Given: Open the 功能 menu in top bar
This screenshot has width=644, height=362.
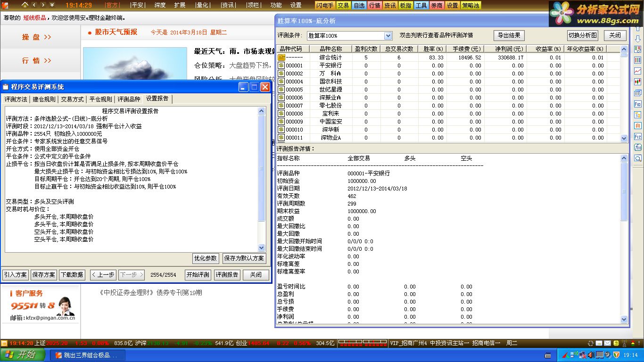Looking at the screenshot, I should [276, 5].
